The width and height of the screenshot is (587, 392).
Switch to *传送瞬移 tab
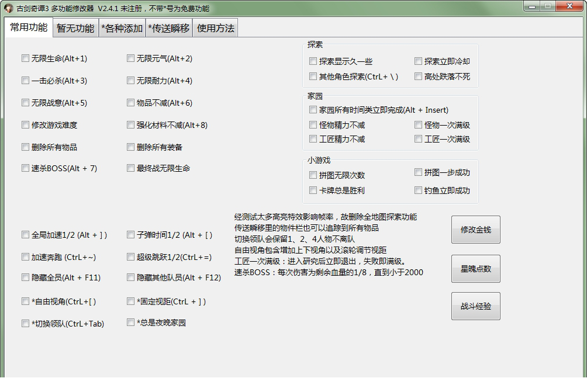169,29
